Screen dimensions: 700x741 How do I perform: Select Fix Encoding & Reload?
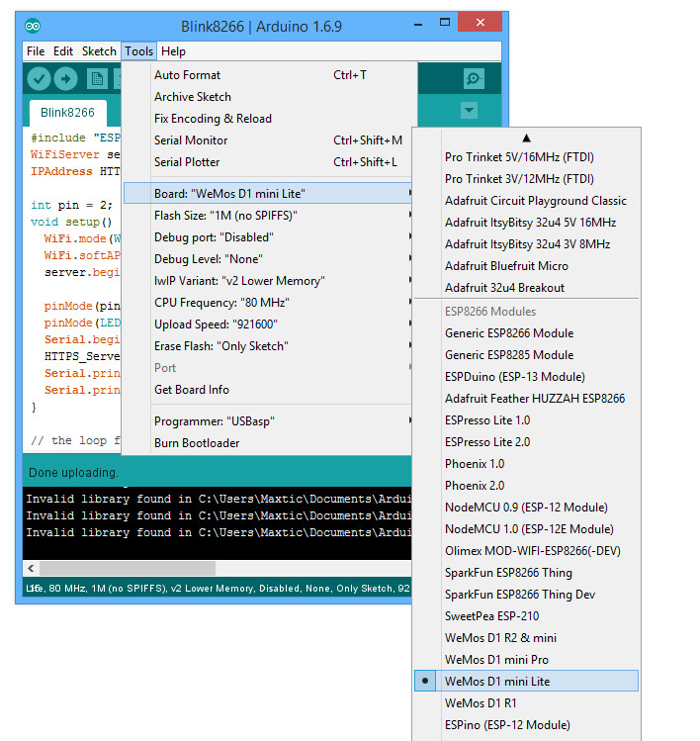[267, 119]
